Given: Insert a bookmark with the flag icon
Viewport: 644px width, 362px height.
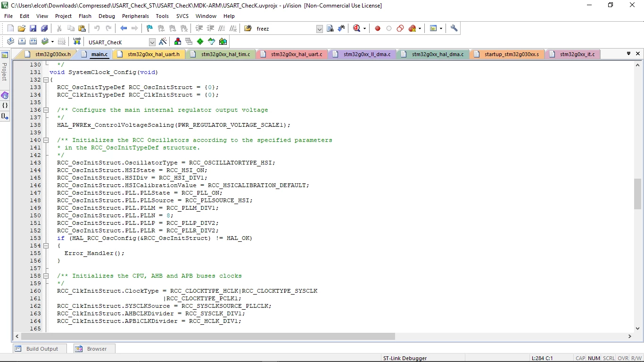Looking at the screenshot, I should [x=150, y=28].
